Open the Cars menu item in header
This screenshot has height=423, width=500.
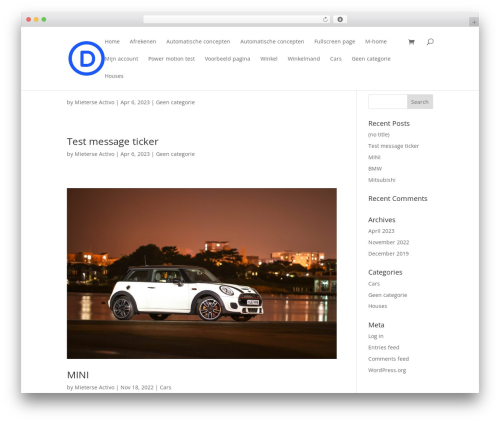[336, 59]
